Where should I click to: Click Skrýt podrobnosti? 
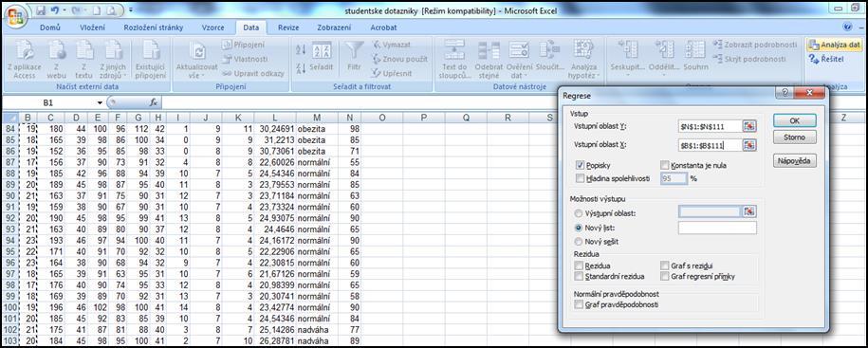pyautogui.click(x=749, y=59)
